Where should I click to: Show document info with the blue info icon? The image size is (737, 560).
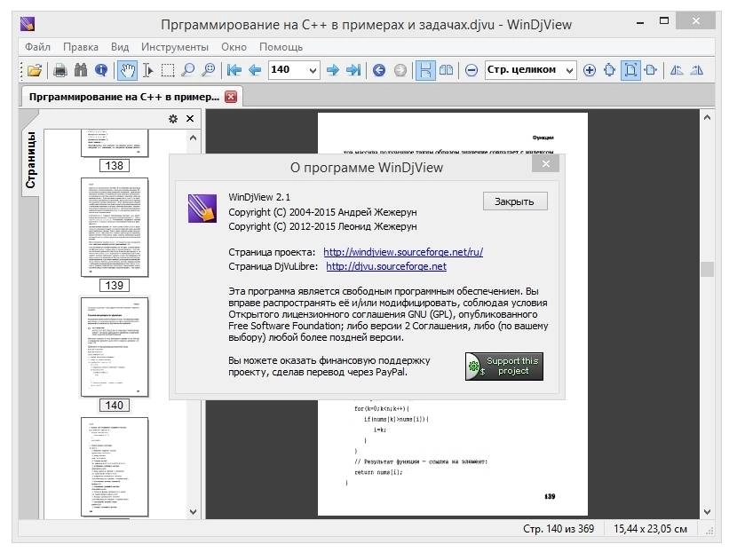[x=101, y=70]
